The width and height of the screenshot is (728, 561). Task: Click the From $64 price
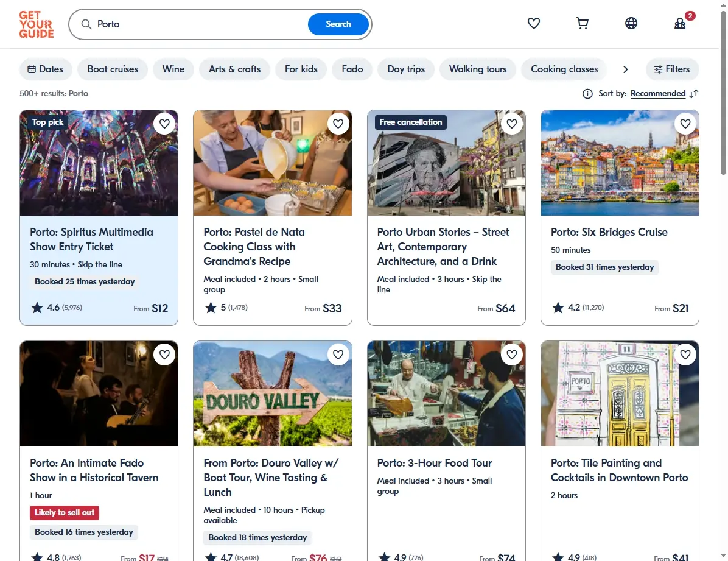click(496, 309)
